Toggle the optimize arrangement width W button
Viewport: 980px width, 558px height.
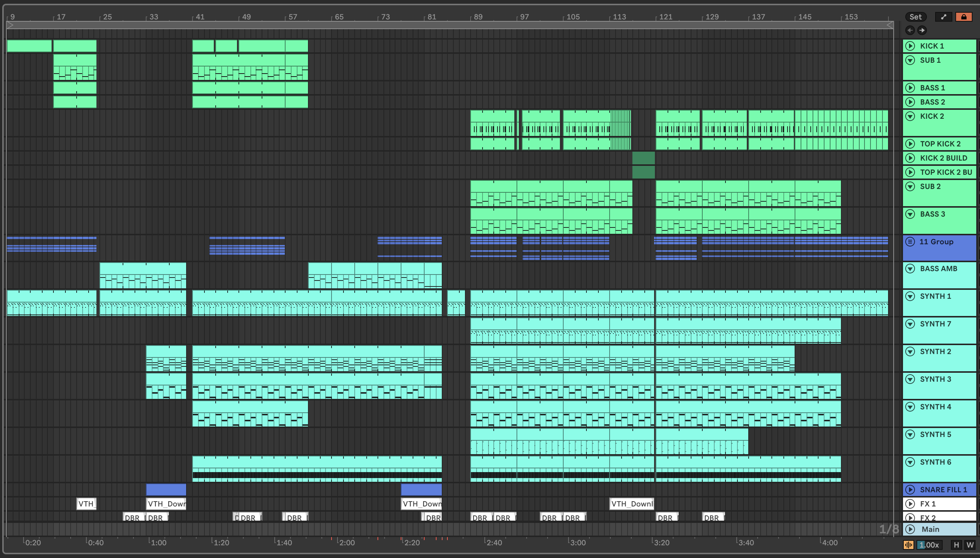tap(970, 545)
